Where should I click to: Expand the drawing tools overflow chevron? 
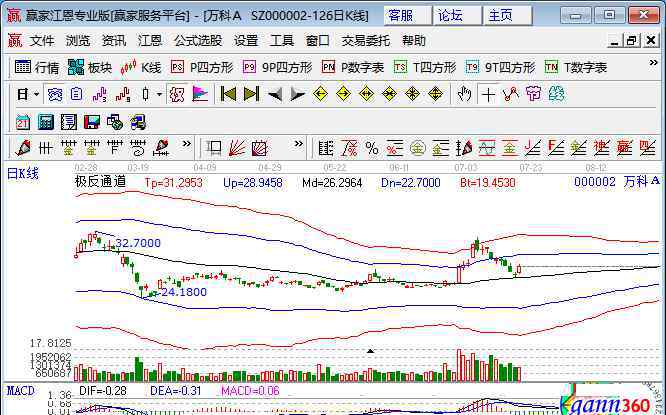click(x=186, y=144)
